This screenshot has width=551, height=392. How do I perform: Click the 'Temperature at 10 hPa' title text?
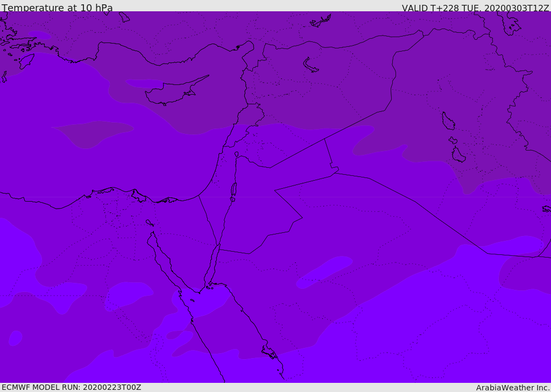pos(57,8)
